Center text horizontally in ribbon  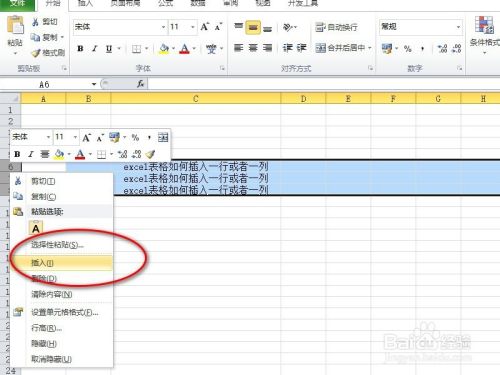tap(253, 48)
